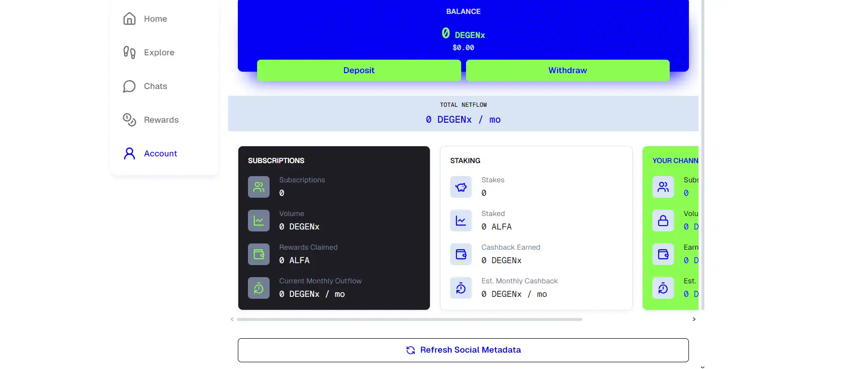
Task: Click the Est. Monthly Cashback timer icon
Action: 461,288
